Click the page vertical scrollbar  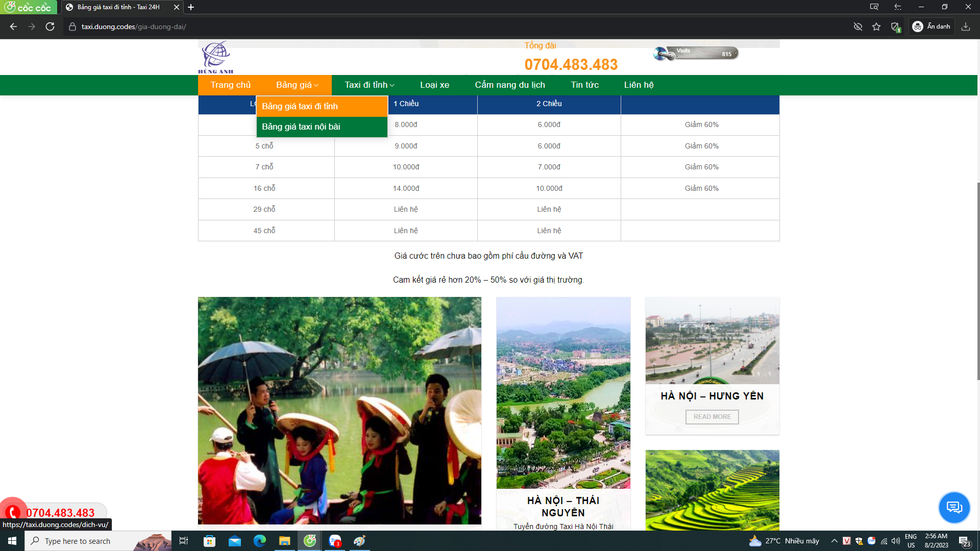coord(978,281)
